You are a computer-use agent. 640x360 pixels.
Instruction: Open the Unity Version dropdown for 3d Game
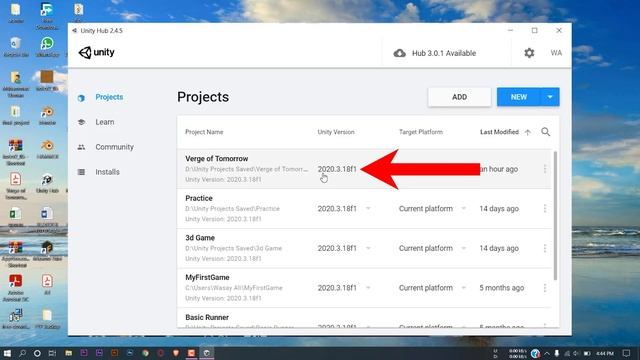pyautogui.click(x=368, y=248)
